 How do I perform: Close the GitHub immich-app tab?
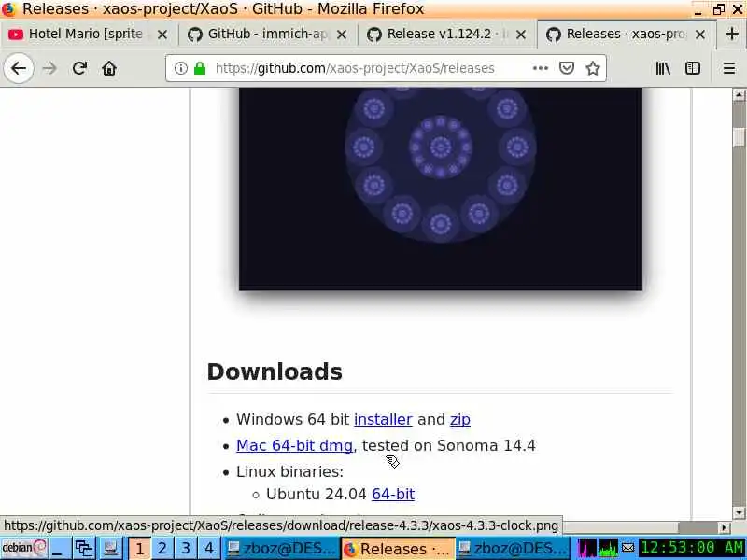pos(342,35)
